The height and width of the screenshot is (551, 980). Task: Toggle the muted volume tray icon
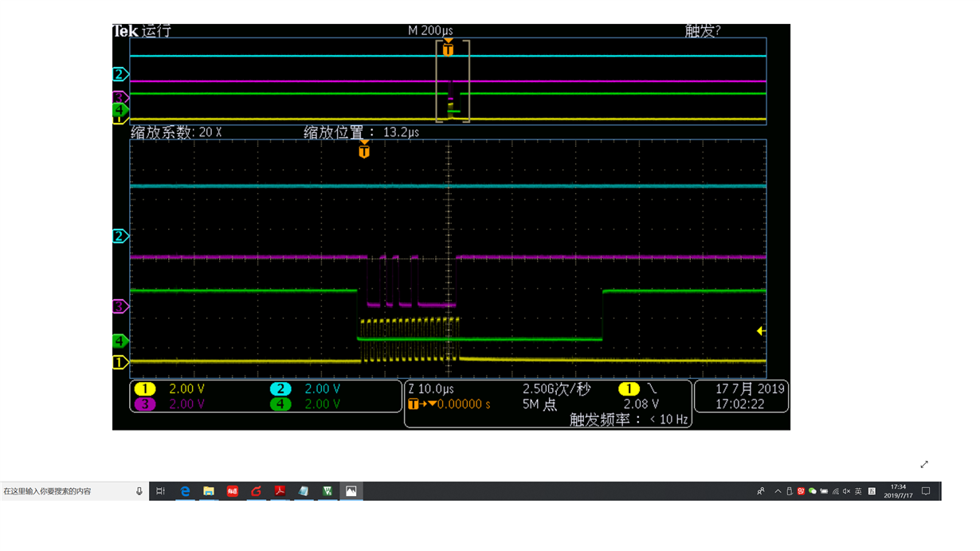click(846, 491)
